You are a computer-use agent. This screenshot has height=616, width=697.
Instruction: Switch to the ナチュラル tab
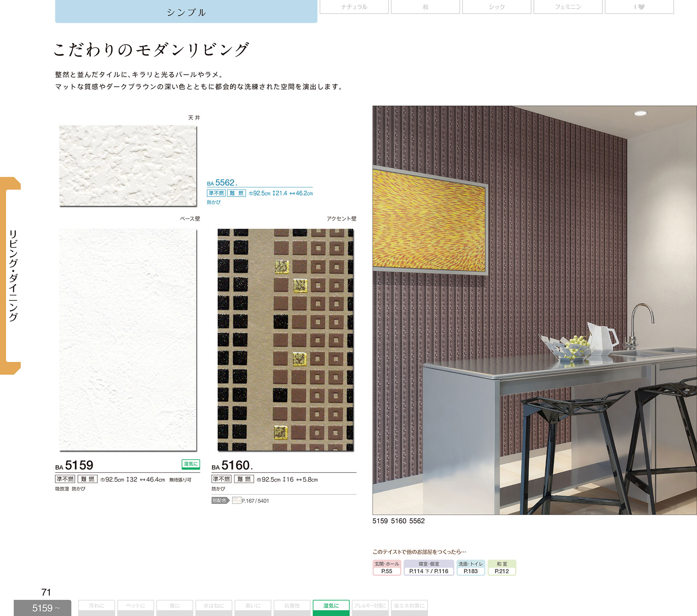coord(354,7)
